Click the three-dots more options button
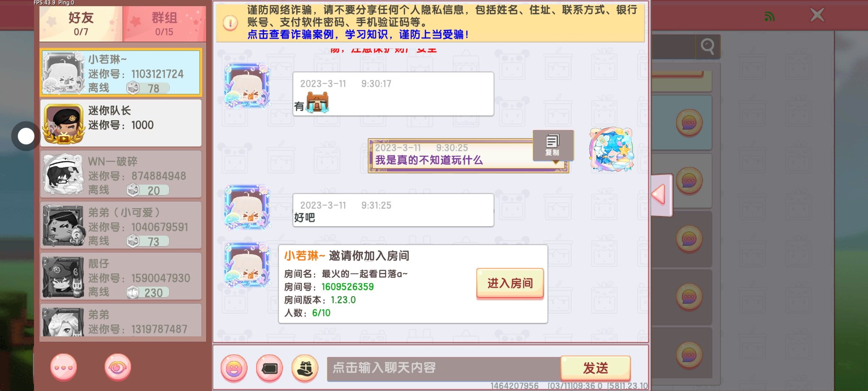This screenshot has width=868, height=391. click(x=64, y=367)
